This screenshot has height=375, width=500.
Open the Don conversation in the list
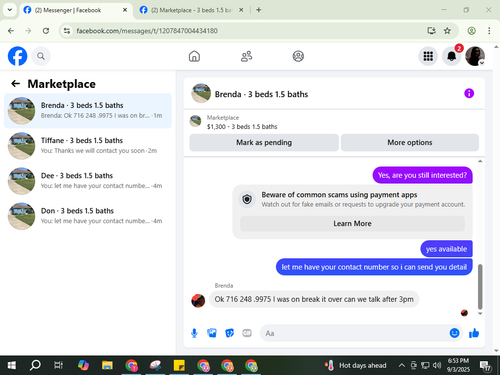[x=88, y=216]
